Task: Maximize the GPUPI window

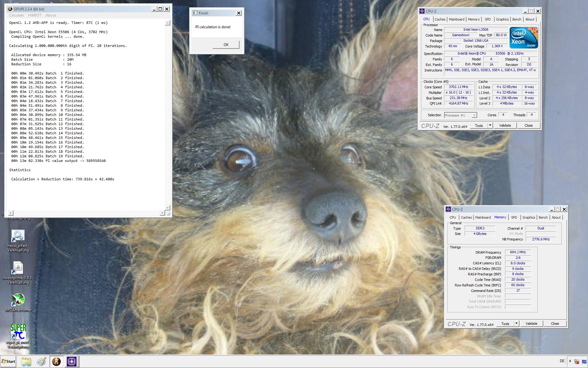Action: coord(160,9)
